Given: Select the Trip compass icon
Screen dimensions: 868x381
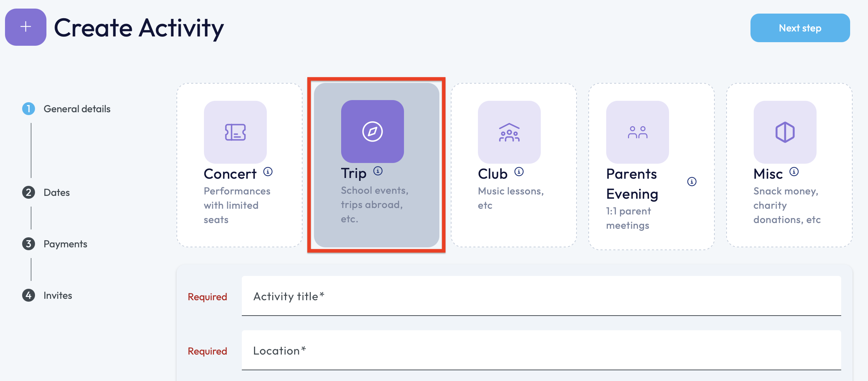Looking at the screenshot, I should [x=372, y=132].
